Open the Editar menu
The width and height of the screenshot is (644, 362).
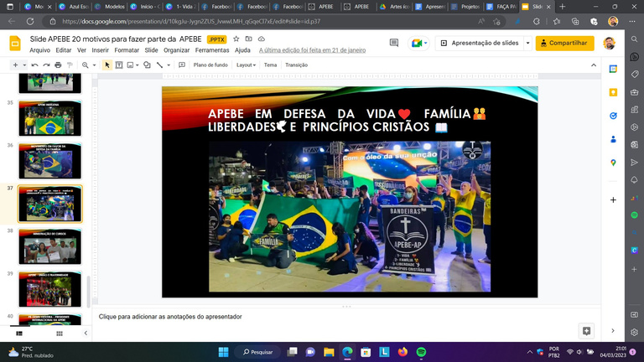[x=63, y=50]
